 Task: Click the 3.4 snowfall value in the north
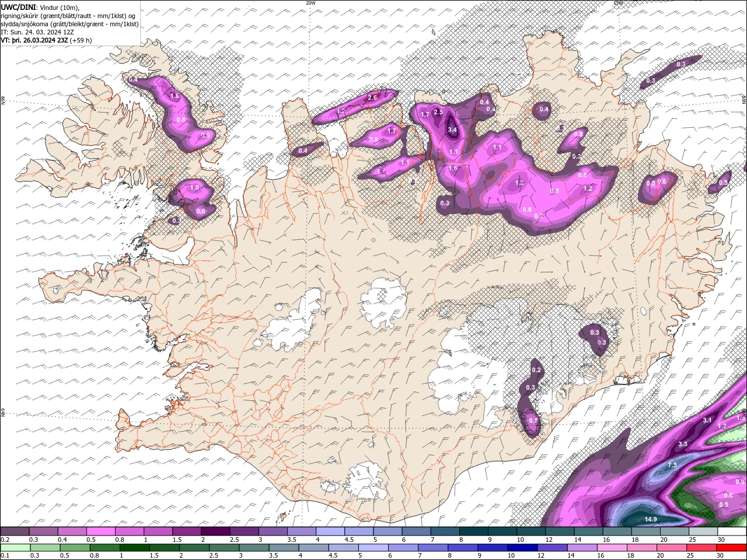452,129
